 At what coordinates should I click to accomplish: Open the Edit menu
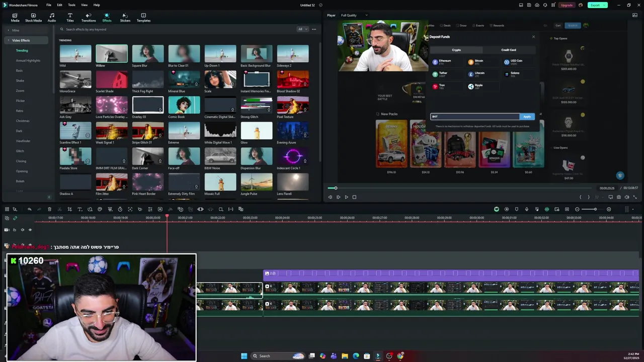tap(59, 5)
